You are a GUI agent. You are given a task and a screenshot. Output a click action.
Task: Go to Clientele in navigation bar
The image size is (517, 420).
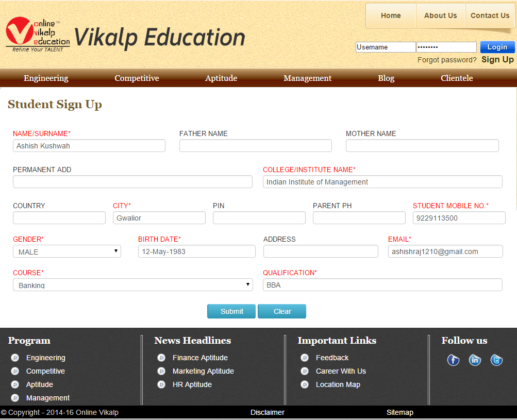click(457, 78)
